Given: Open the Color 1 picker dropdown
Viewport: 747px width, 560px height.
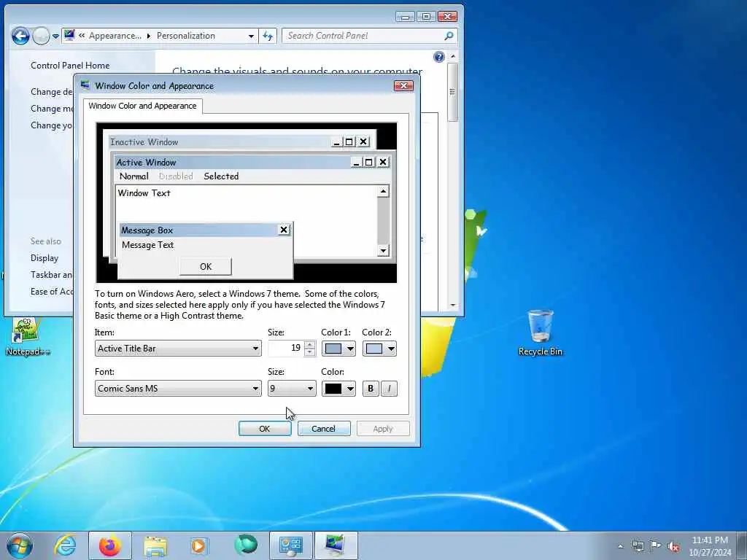Looking at the screenshot, I should pyautogui.click(x=338, y=349).
